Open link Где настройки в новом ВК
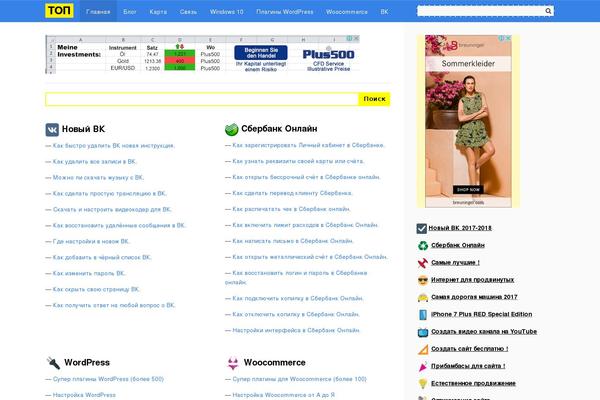 pyautogui.click(x=91, y=242)
